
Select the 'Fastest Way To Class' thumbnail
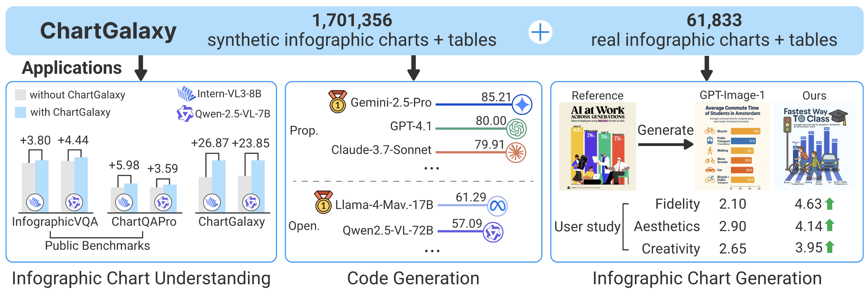tap(814, 146)
